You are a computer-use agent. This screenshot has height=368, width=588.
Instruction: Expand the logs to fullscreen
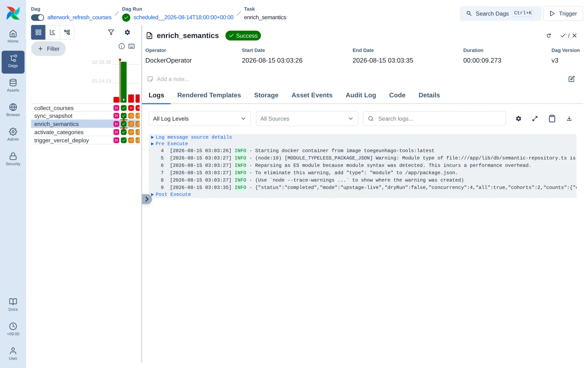(x=535, y=118)
